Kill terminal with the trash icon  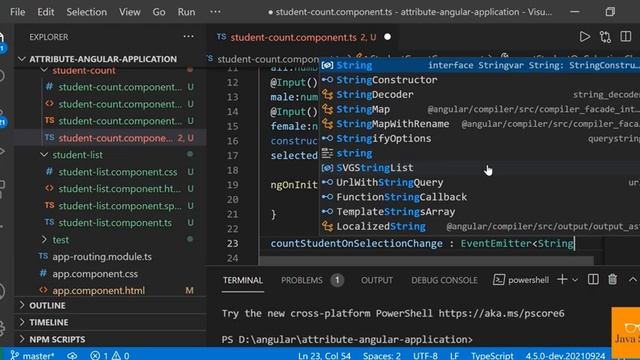click(x=612, y=280)
